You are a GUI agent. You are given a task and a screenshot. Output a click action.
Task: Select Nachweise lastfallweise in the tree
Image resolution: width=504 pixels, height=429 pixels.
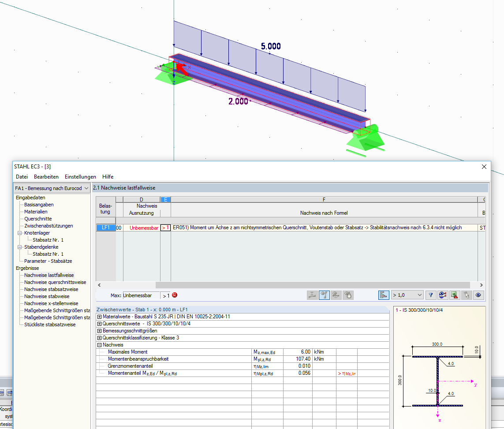49,276
